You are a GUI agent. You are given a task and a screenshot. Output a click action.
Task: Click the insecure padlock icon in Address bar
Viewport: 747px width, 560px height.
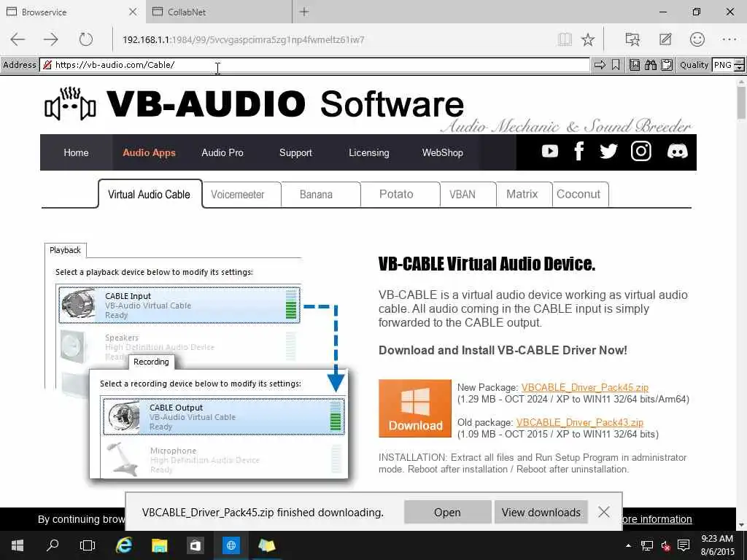47,65
